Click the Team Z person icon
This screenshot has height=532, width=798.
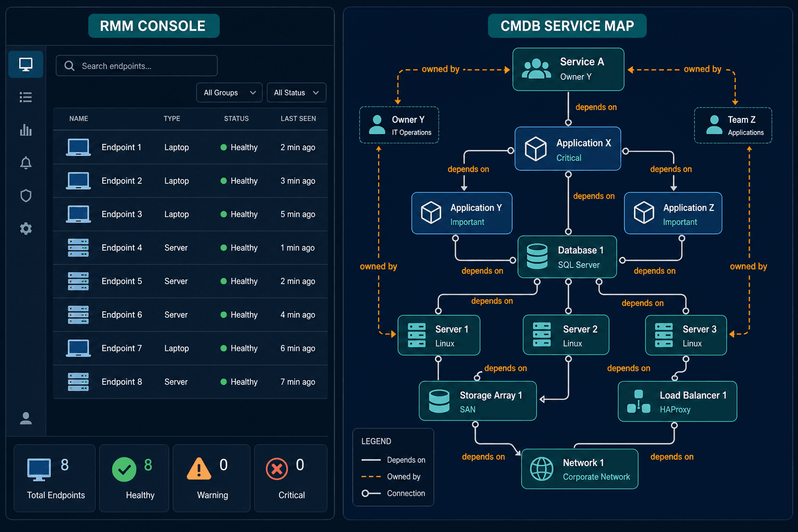point(714,125)
